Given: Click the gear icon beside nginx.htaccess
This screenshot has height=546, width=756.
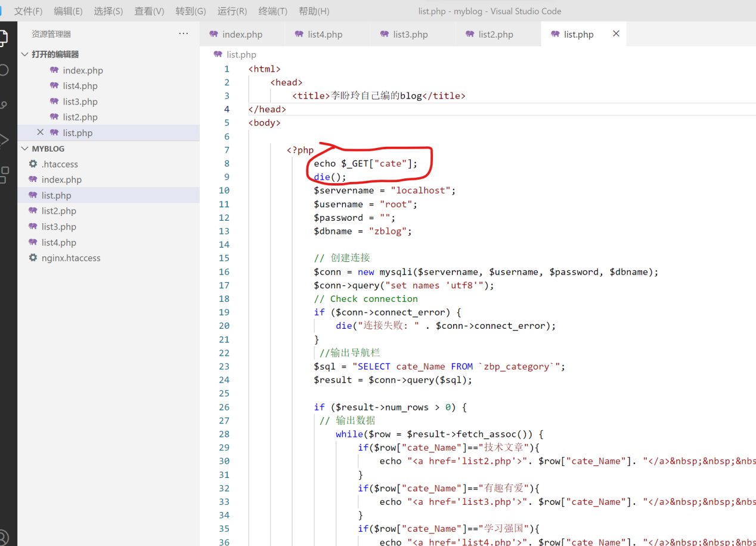Looking at the screenshot, I should [33, 258].
